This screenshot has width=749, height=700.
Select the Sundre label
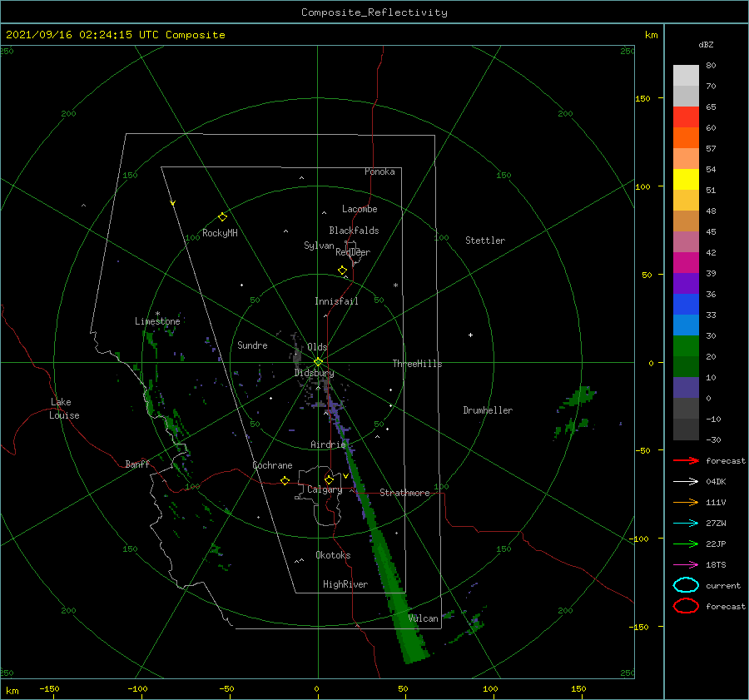[x=252, y=345]
